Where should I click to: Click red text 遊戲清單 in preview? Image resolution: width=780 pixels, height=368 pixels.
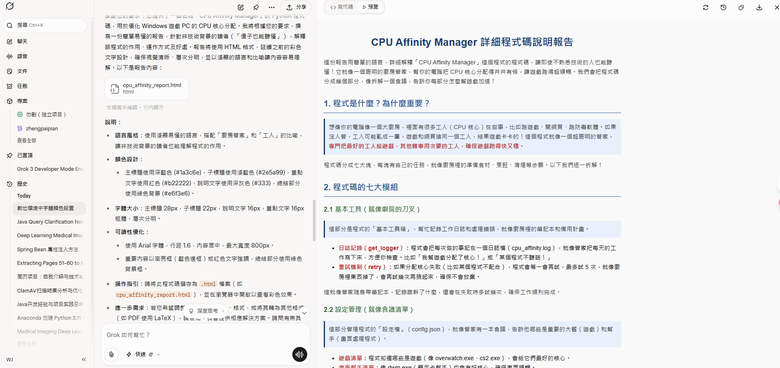click(x=350, y=358)
